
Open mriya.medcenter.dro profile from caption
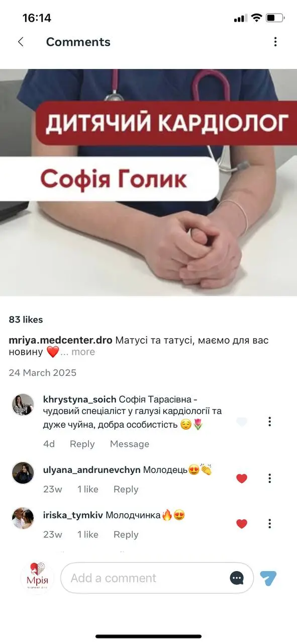pyautogui.click(x=60, y=340)
